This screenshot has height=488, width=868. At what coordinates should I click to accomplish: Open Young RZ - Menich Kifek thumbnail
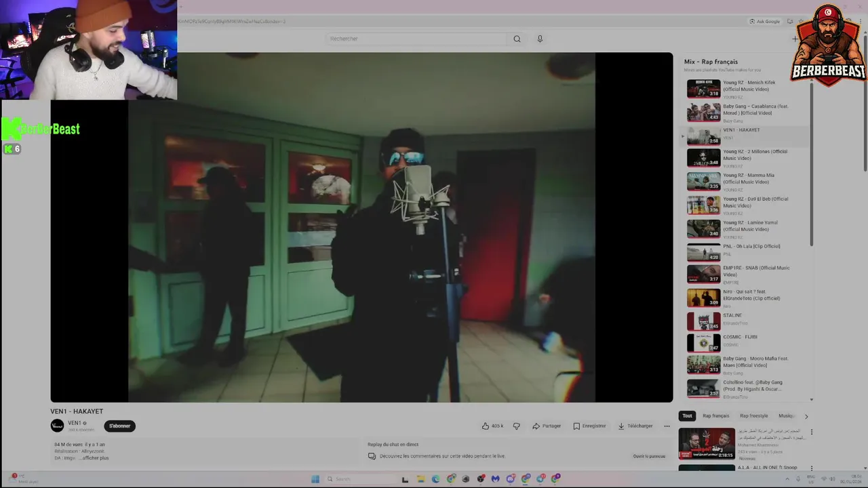coord(703,89)
